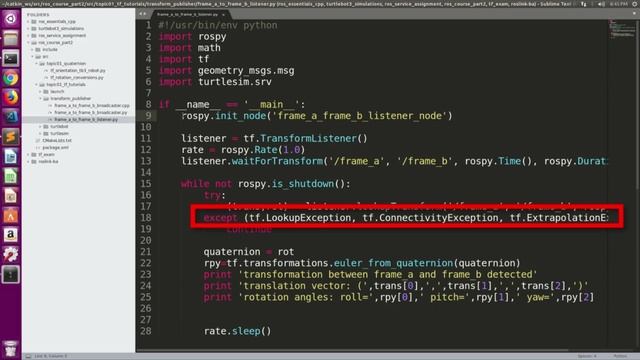The width and height of the screenshot is (640, 360).
Task: Click 'is_shutdown' on line 15
Action: click(x=302, y=184)
